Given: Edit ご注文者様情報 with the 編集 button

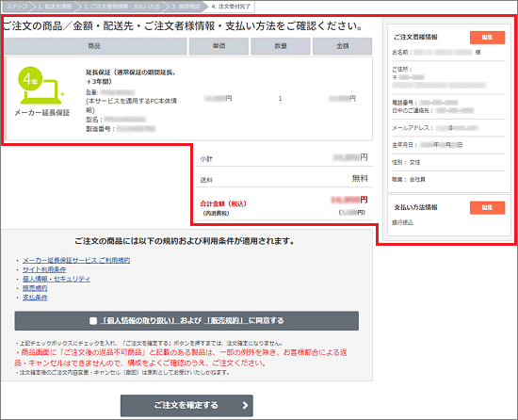Looking at the screenshot, I should (x=487, y=38).
